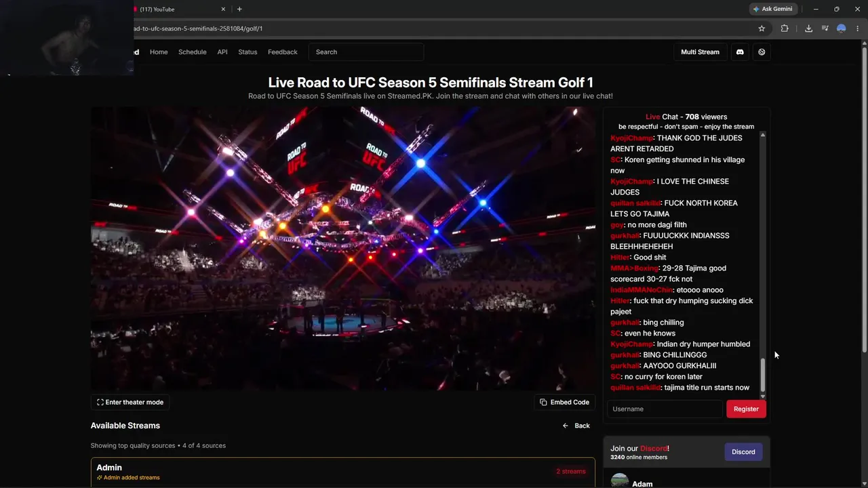The height and width of the screenshot is (488, 868).
Task: Open the API nav link
Action: click(x=222, y=52)
